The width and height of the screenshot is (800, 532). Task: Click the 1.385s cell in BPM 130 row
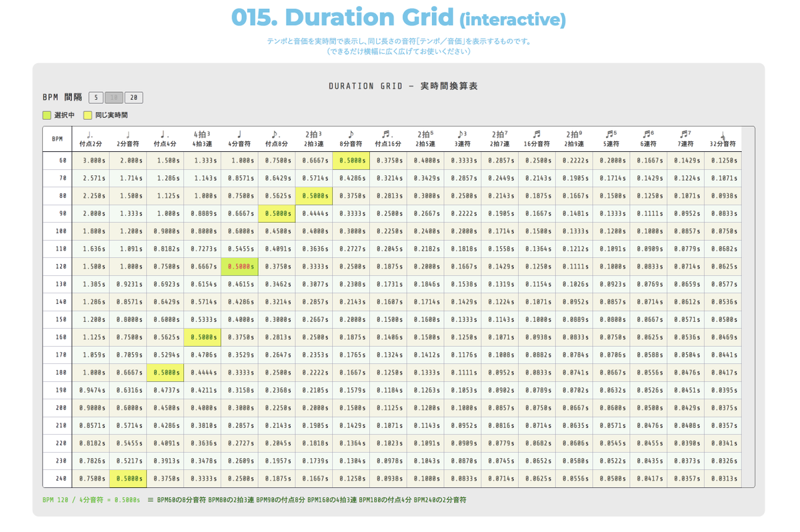coord(91,285)
